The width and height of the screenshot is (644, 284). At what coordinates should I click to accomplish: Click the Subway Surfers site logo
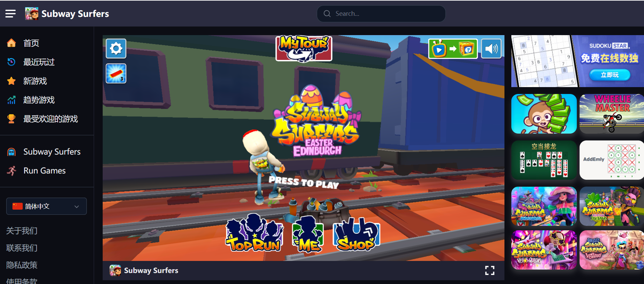click(x=32, y=13)
